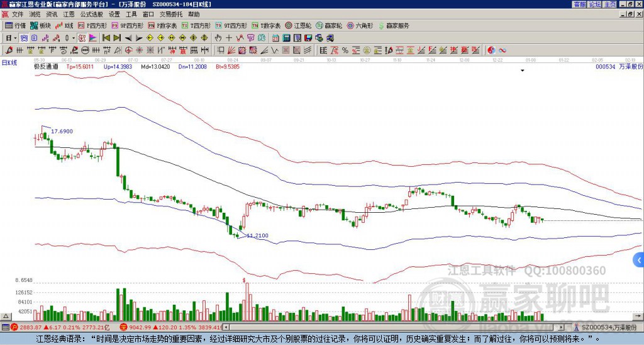Switch to the K线 candlestick chart
The image size is (644, 345).
[64, 25]
